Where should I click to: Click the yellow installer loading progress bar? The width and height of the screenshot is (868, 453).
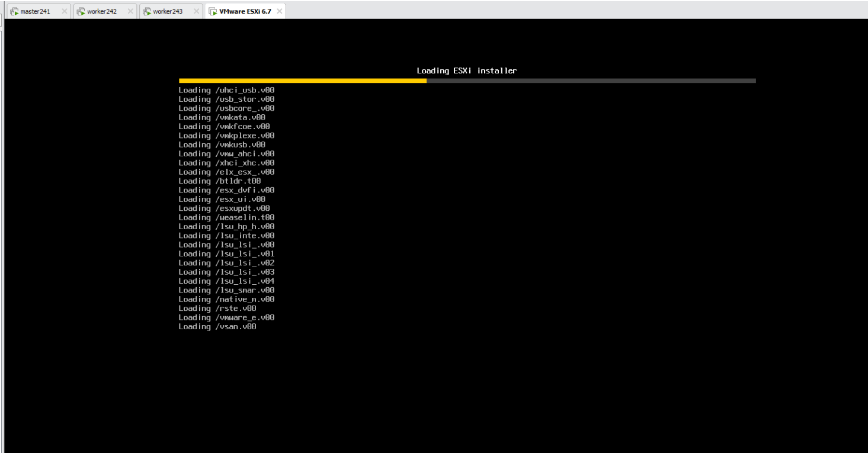coord(303,81)
